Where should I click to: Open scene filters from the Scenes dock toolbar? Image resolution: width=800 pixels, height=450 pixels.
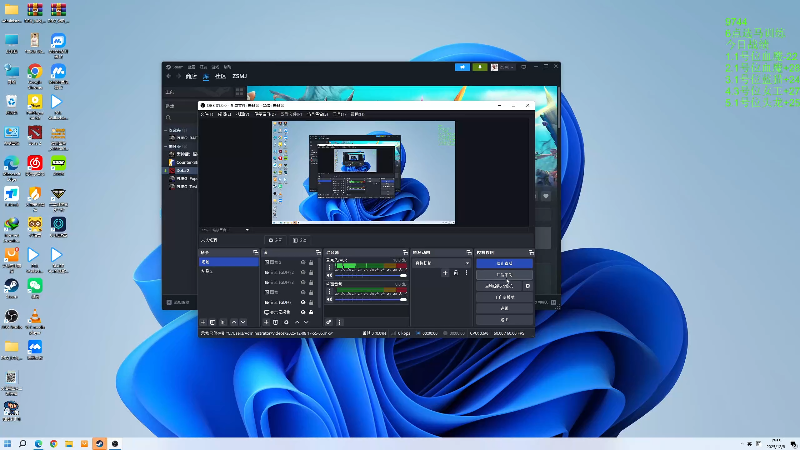[x=222, y=322]
